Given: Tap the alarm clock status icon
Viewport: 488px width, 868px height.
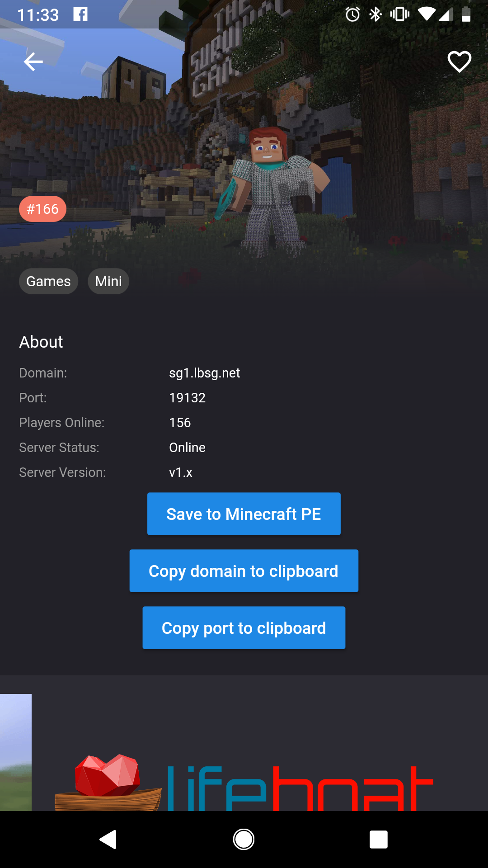Looking at the screenshot, I should 353,14.
